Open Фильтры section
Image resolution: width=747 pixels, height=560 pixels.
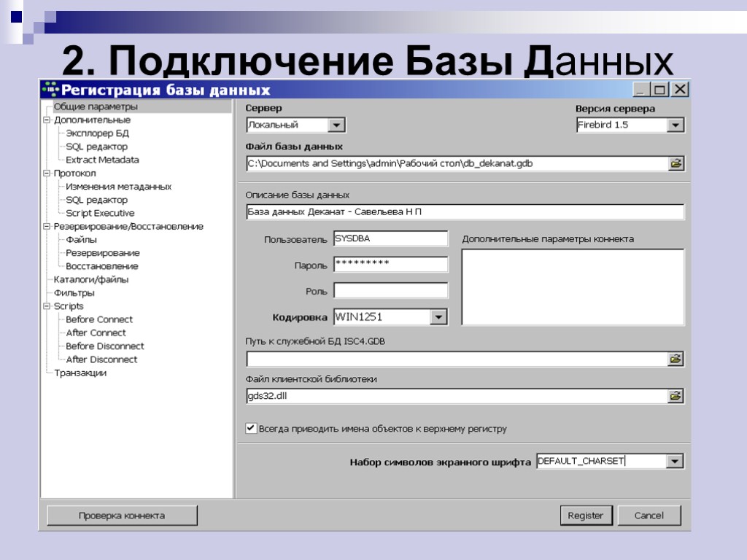pos(74,293)
